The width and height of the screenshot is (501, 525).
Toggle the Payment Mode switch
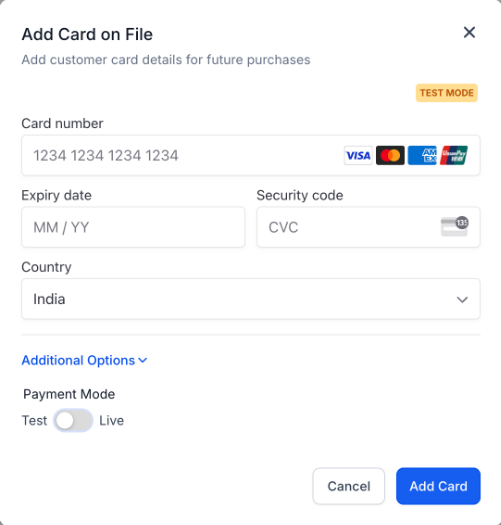[x=73, y=421]
